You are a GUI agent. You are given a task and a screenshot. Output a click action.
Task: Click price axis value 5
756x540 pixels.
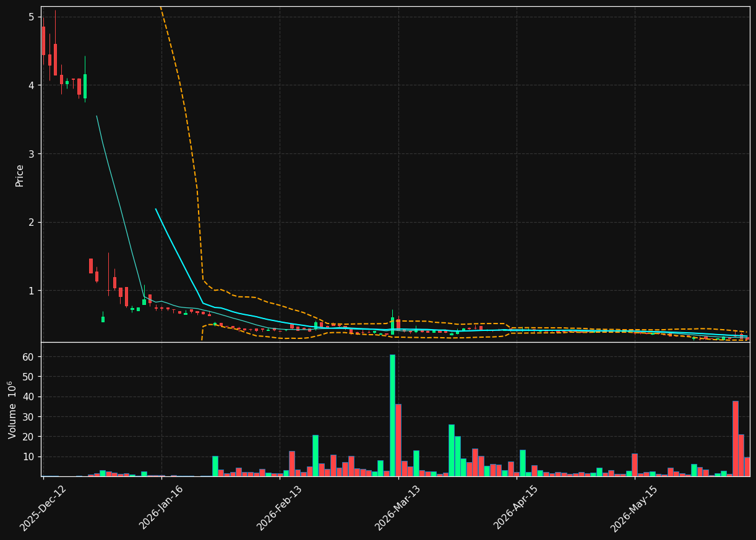pos(31,17)
